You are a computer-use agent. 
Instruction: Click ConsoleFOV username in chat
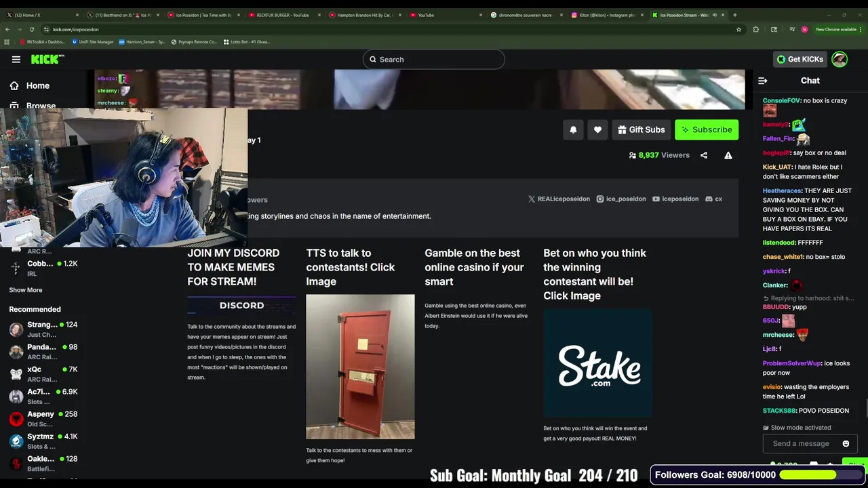tap(781, 101)
